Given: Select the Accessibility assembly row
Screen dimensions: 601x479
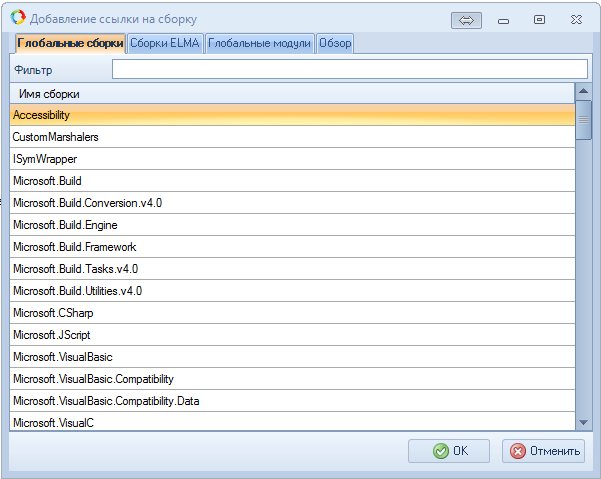Looking at the screenshot, I should coord(290,115).
